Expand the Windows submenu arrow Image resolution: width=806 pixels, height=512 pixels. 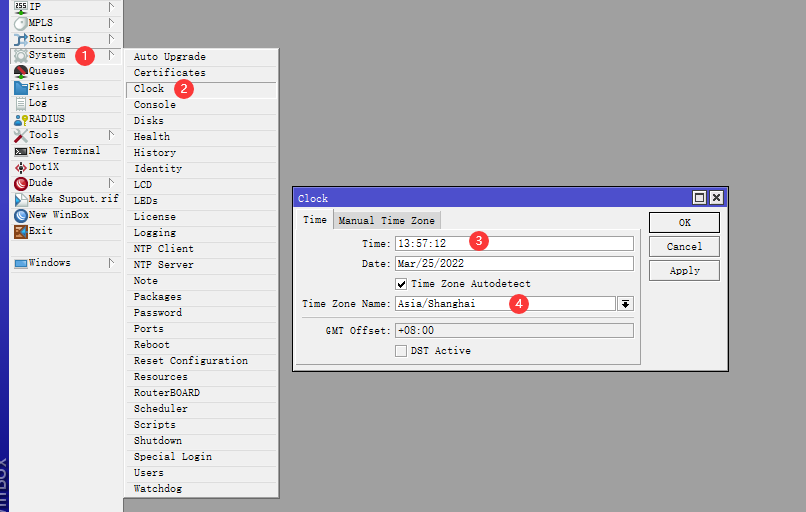(x=111, y=263)
